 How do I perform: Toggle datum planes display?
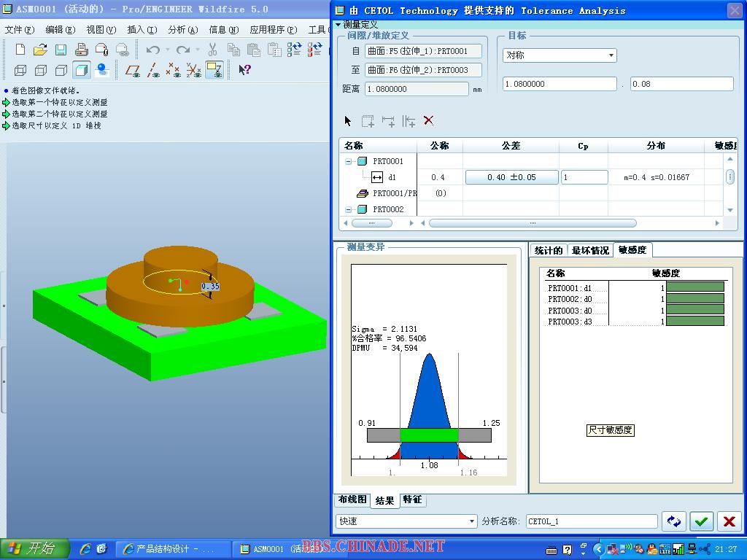133,71
